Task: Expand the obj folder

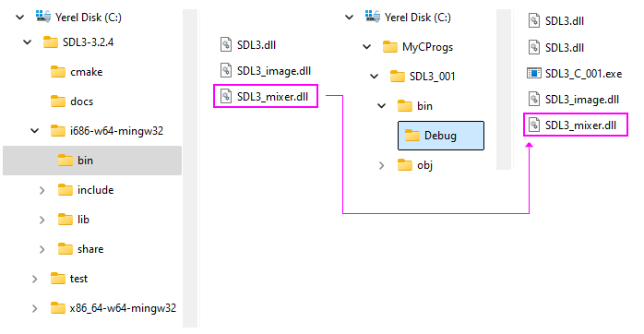Action: 381,165
